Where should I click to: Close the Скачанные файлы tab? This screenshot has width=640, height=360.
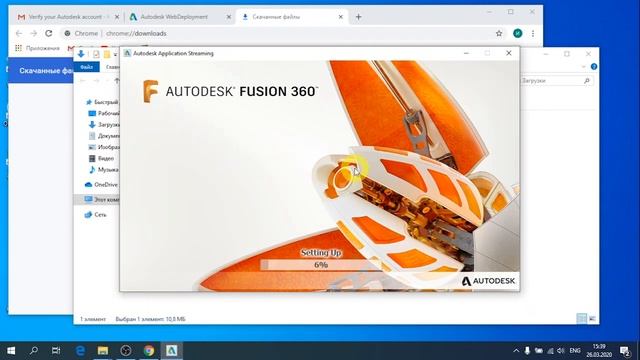(x=341, y=17)
